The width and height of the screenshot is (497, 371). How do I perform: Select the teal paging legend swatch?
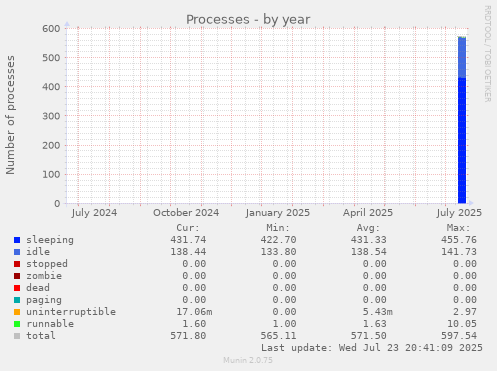[x=17, y=300]
